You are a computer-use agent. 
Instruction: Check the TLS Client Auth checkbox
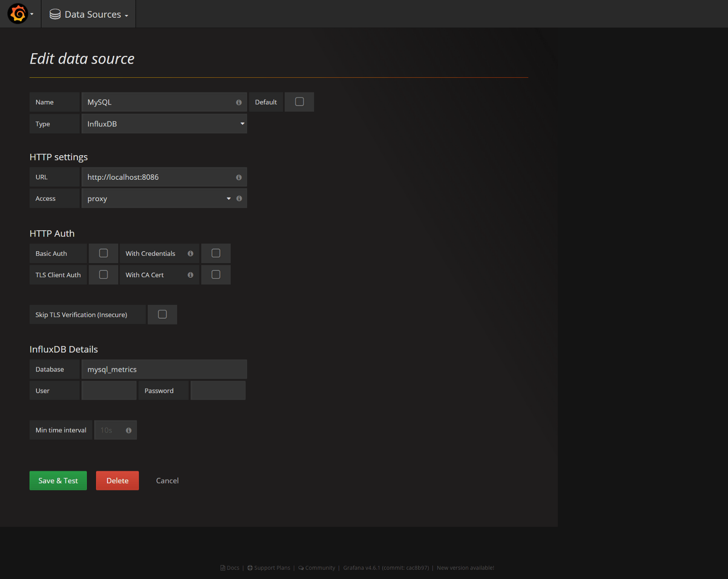(104, 274)
